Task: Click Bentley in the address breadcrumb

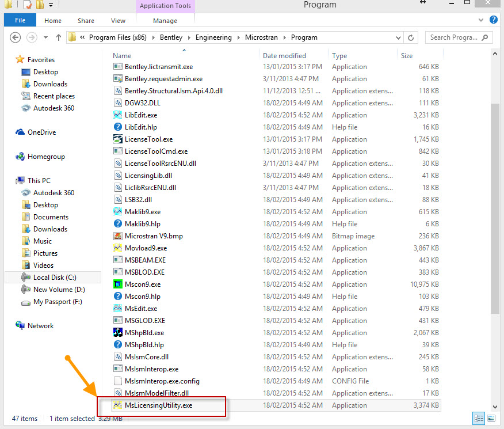Action: point(171,37)
